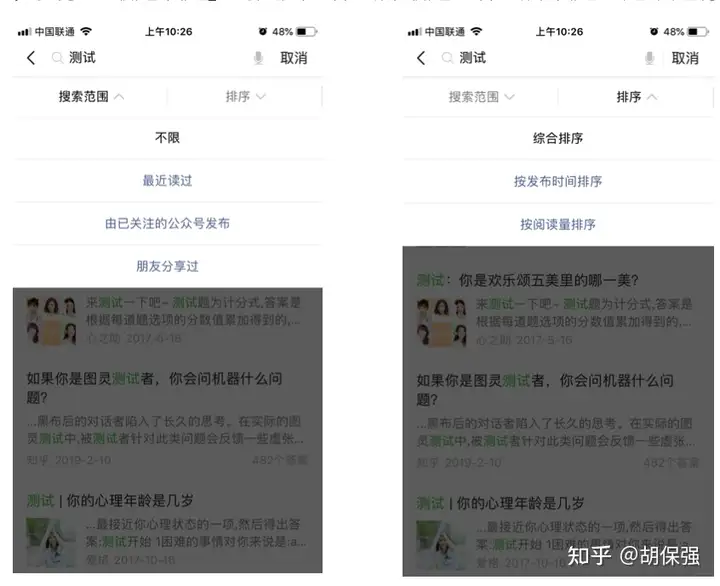Select 由已关注的公众号发布 option
This screenshot has height=586, width=720.
[167, 224]
